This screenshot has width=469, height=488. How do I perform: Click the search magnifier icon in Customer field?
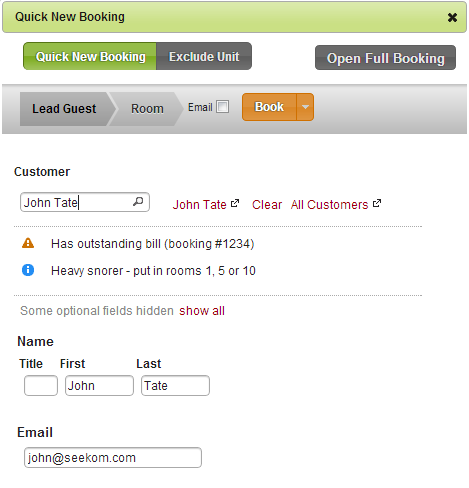[x=138, y=202]
